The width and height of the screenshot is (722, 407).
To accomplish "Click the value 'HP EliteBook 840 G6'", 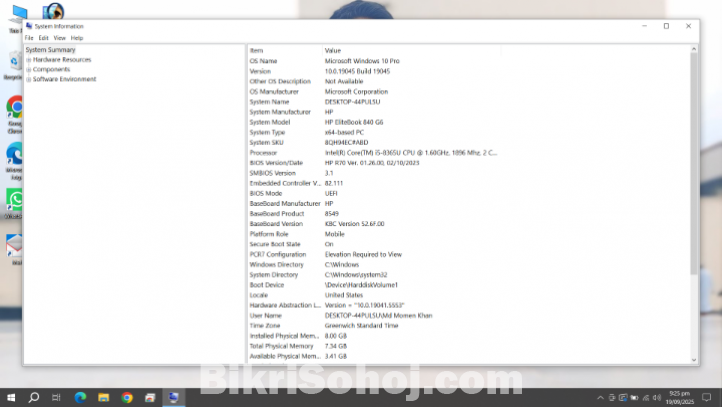I will click(x=354, y=122).
